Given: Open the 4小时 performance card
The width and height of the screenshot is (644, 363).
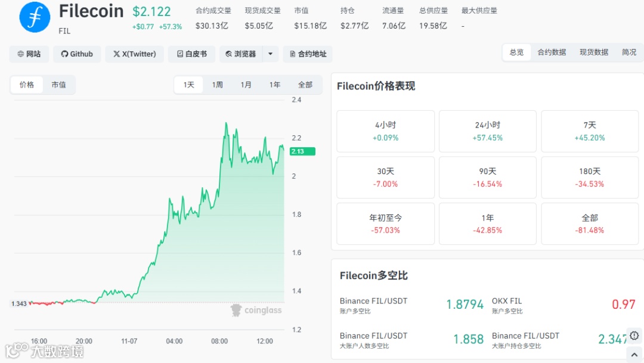Looking at the screenshot, I should (385, 131).
